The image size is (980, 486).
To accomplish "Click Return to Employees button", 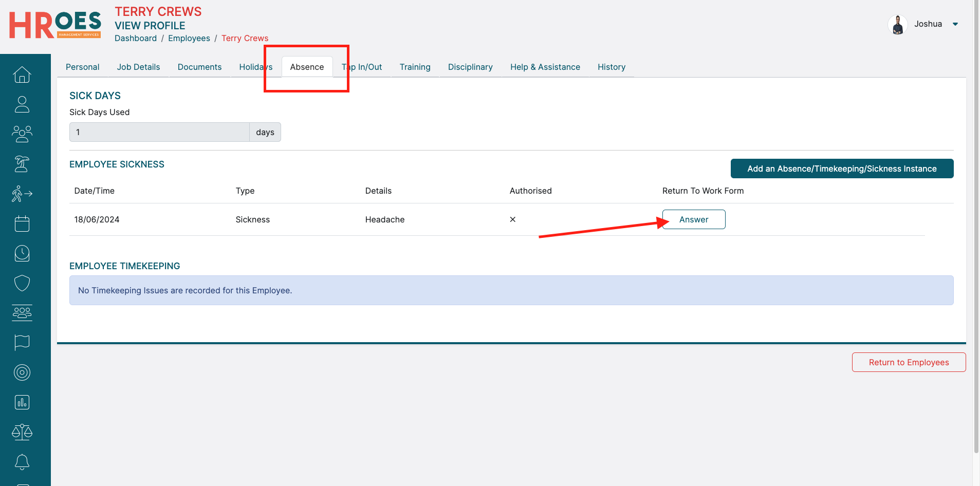I will pos(908,362).
